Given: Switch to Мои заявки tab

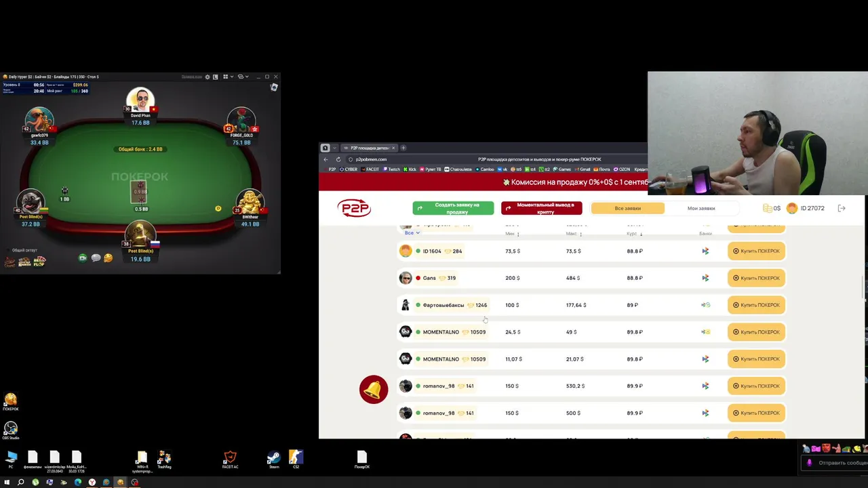Looking at the screenshot, I should 701,208.
